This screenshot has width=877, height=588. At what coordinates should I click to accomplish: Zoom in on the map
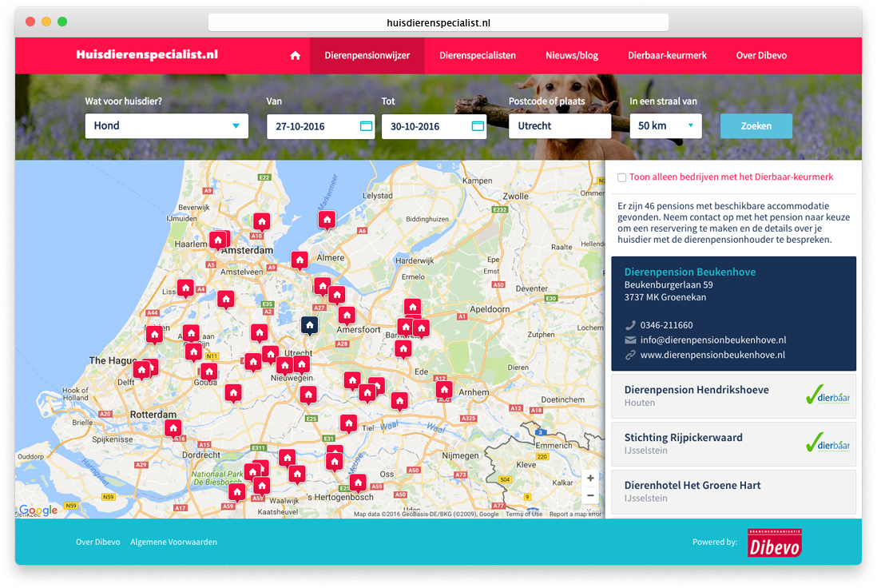pos(590,478)
